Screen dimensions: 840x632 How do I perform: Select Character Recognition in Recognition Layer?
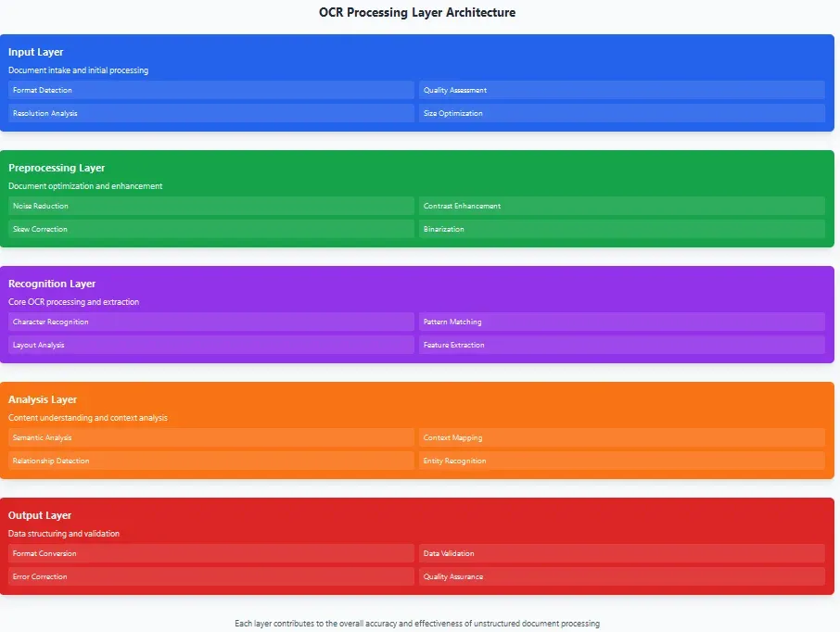click(x=210, y=322)
